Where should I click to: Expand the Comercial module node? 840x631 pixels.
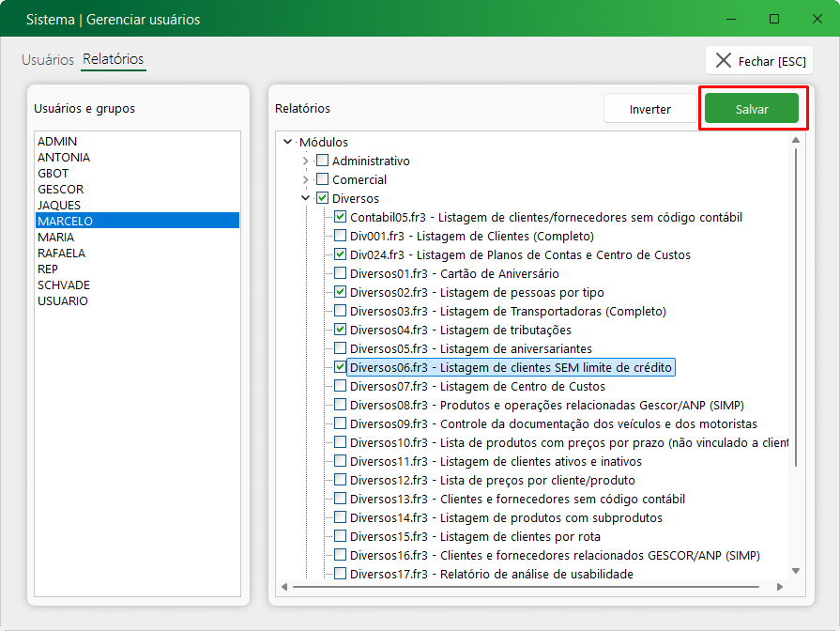tap(305, 179)
